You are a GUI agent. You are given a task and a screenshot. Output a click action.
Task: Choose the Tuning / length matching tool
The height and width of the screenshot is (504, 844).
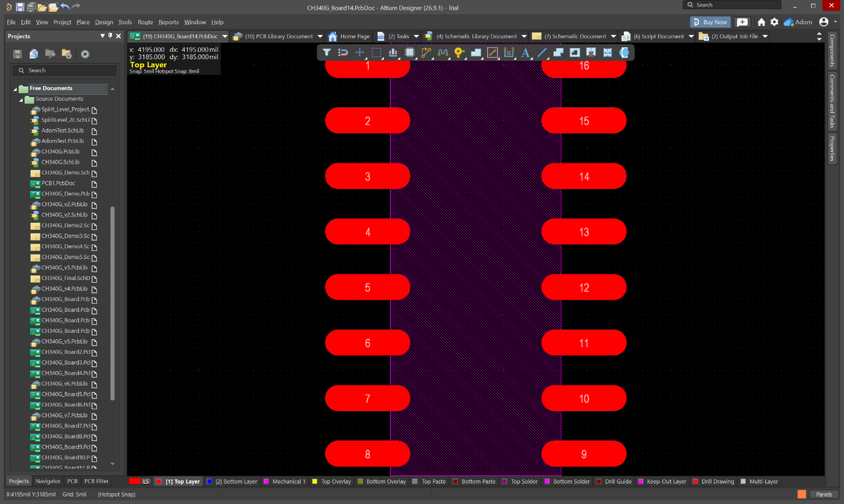443,52
